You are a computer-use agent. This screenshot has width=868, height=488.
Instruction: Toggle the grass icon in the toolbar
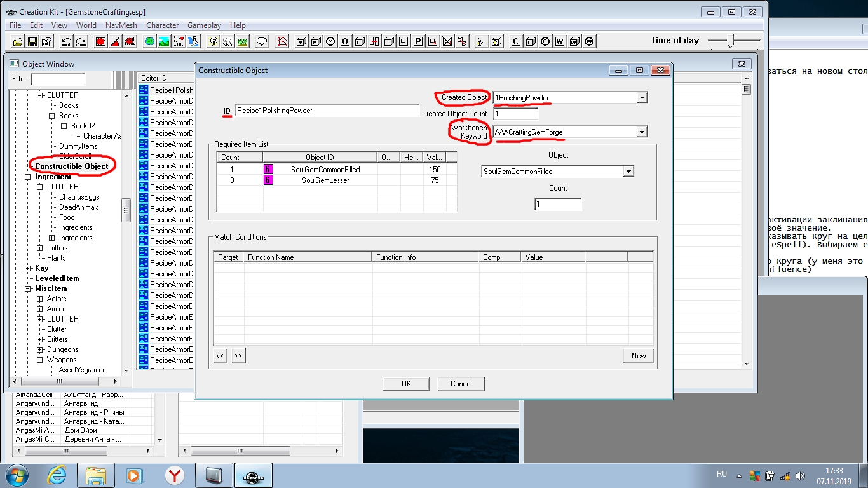pyautogui.click(x=242, y=41)
